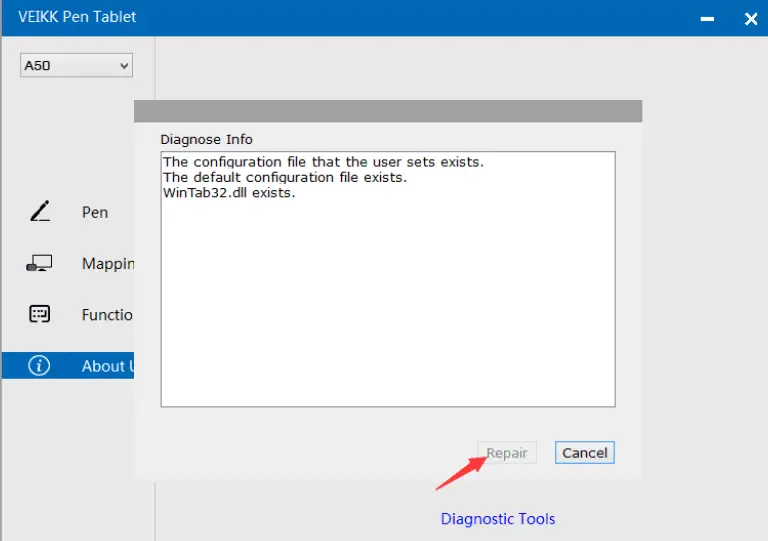Click the Function keys keyboard icon
The width and height of the screenshot is (768, 541).
[x=39, y=314]
